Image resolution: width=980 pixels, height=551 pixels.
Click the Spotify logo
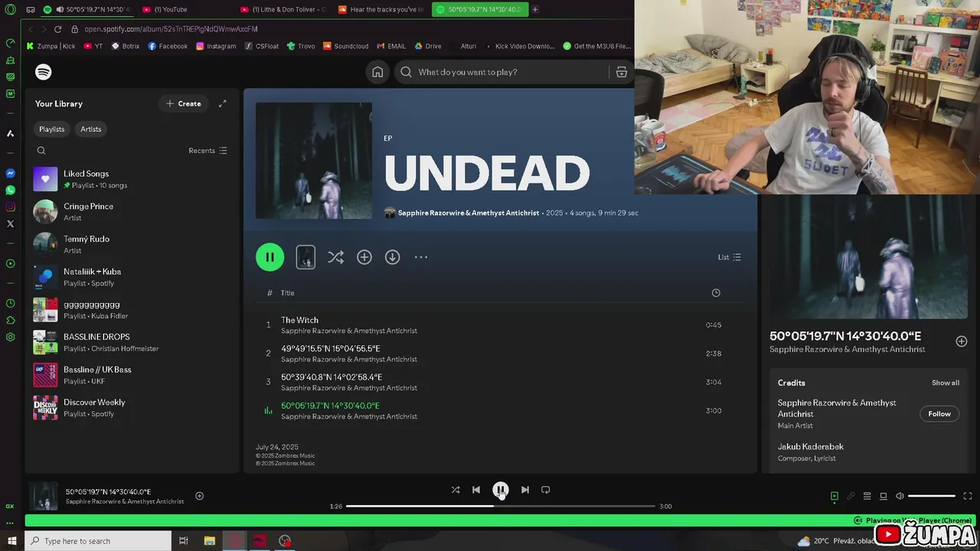tap(44, 72)
